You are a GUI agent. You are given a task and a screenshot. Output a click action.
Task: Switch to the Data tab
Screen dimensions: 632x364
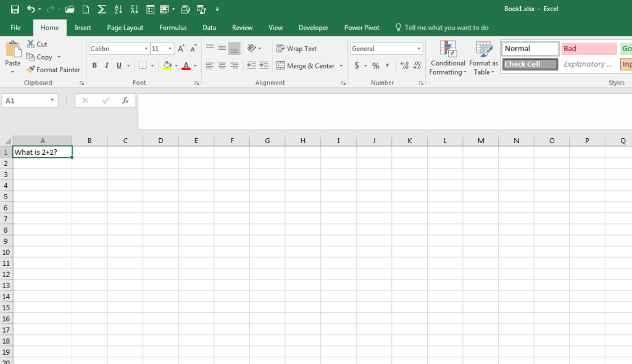tap(209, 27)
